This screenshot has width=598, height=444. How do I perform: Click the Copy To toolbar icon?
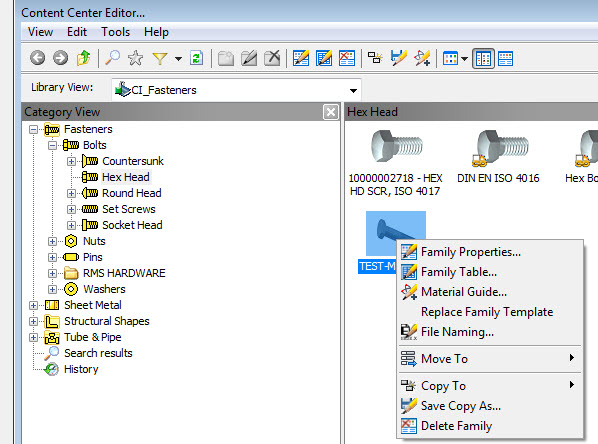375,58
